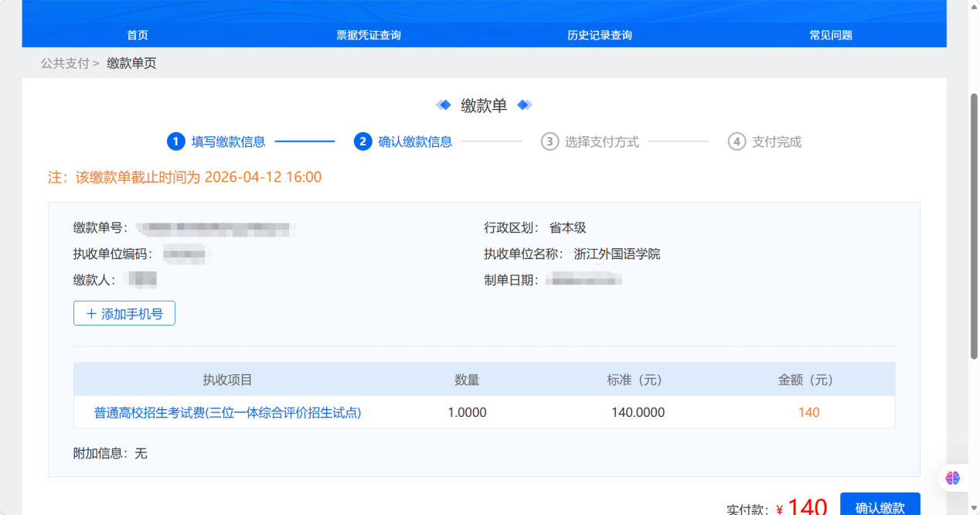
Task: Open 历史记录查询 from the top menu
Action: [x=600, y=34]
